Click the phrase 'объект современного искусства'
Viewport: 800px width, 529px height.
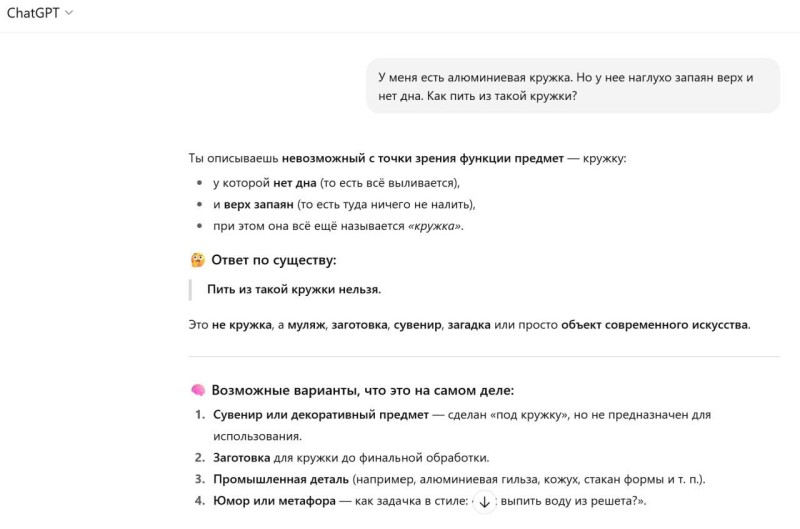[655, 324]
